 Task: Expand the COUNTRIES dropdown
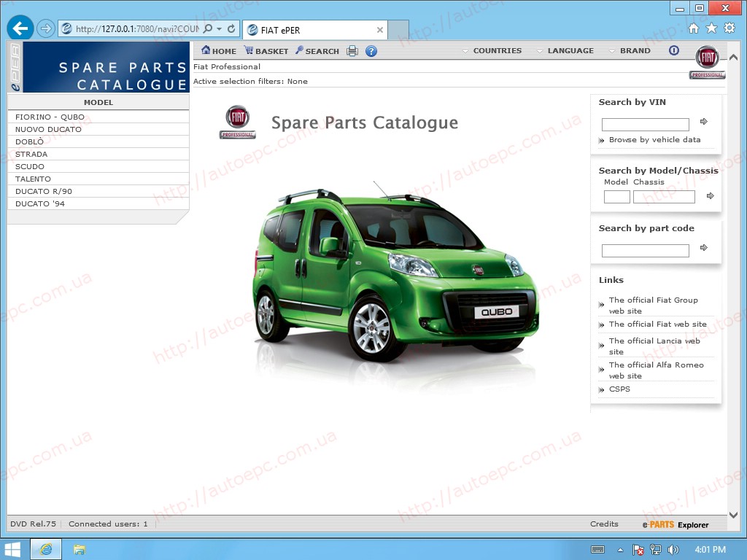[492, 50]
